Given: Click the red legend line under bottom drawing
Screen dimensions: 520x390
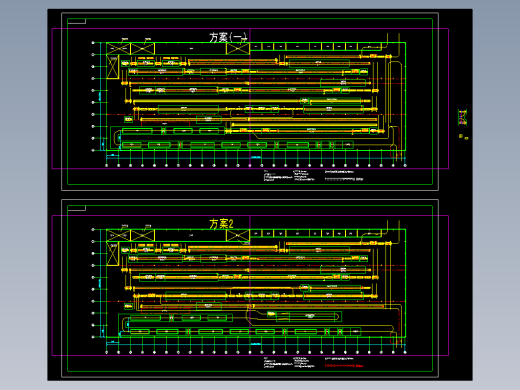Looking at the screenshot, I should [x=344, y=366].
